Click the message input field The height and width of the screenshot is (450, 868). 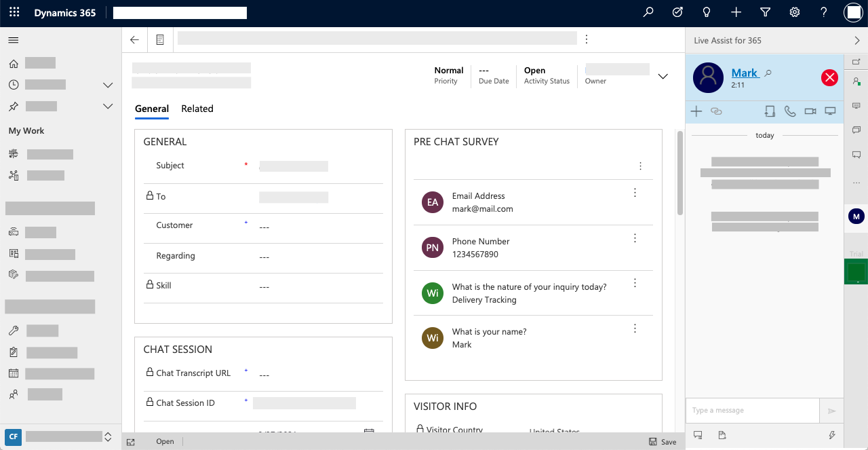pyautogui.click(x=753, y=411)
